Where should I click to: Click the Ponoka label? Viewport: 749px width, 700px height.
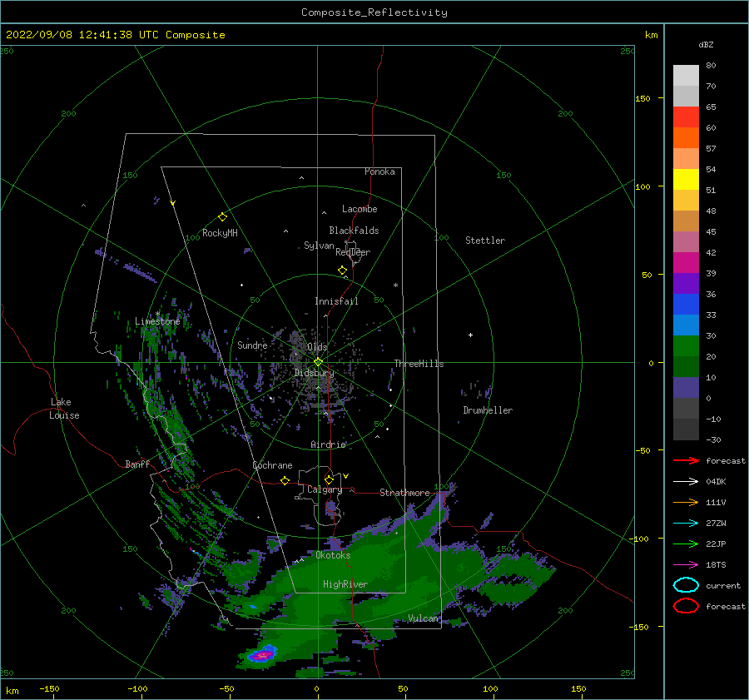379,171
